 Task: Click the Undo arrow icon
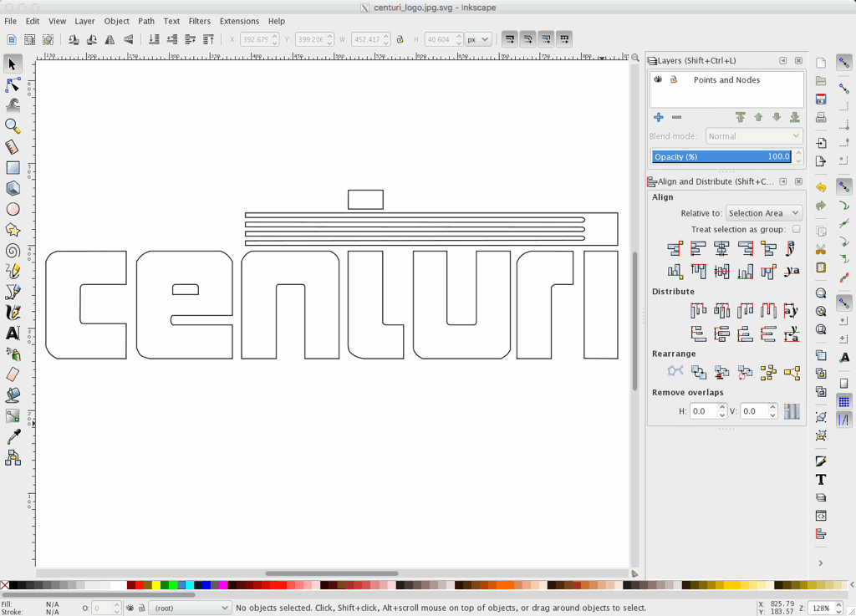tap(821, 188)
